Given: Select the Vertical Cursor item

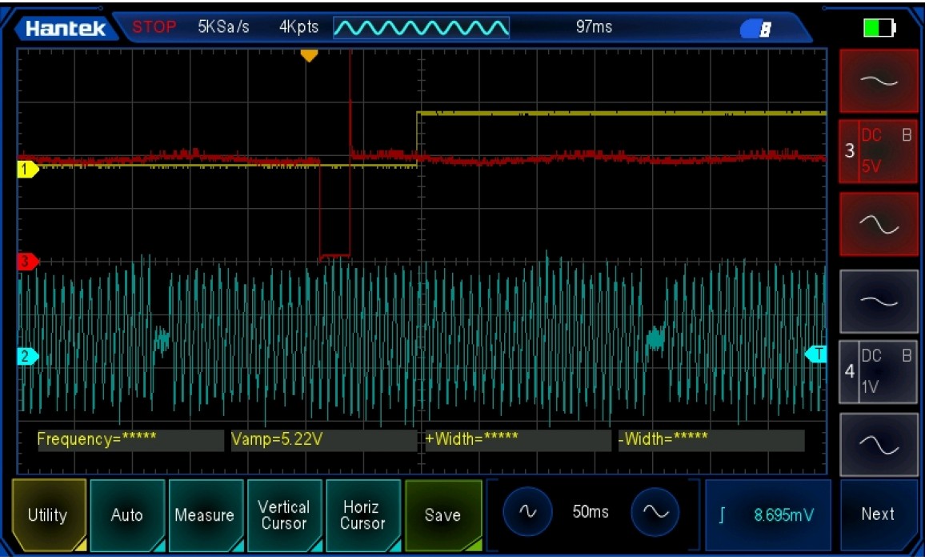Looking at the screenshot, I should [x=283, y=515].
